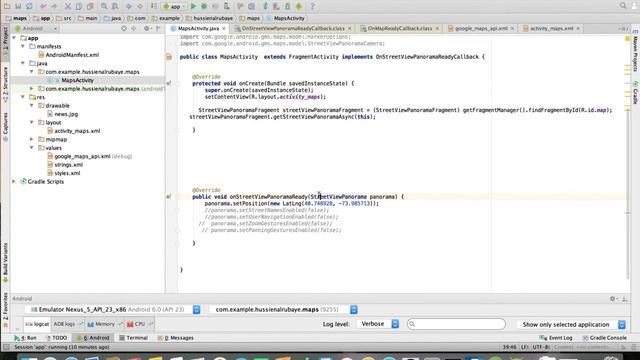Image resolution: width=640 pixels, height=360 pixels.
Task: Expand the mipmap folder
Action: click(32, 139)
